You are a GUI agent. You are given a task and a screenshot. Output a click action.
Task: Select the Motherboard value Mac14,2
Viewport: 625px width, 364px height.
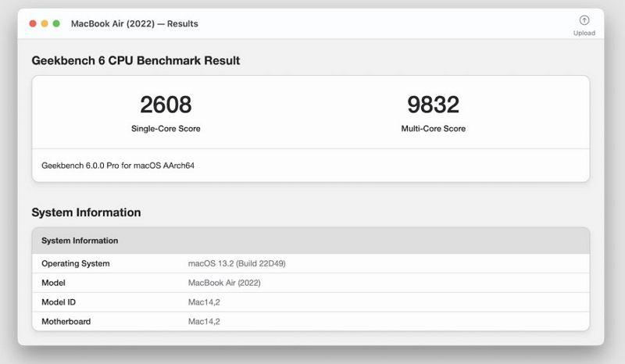[204, 321]
